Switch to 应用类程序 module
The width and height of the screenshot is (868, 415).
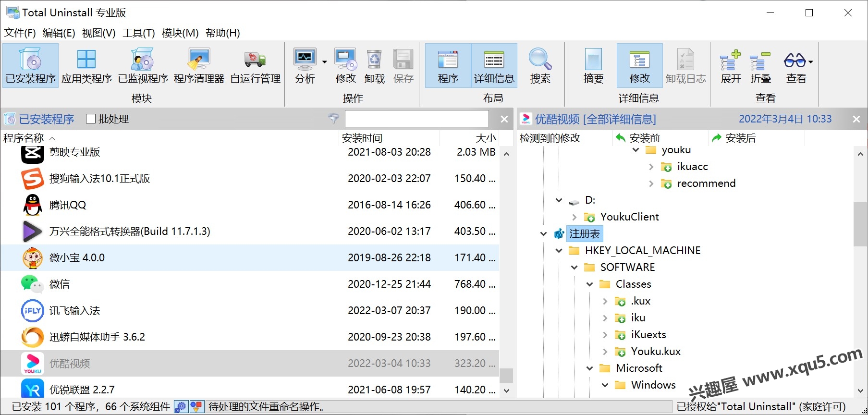[x=86, y=66]
